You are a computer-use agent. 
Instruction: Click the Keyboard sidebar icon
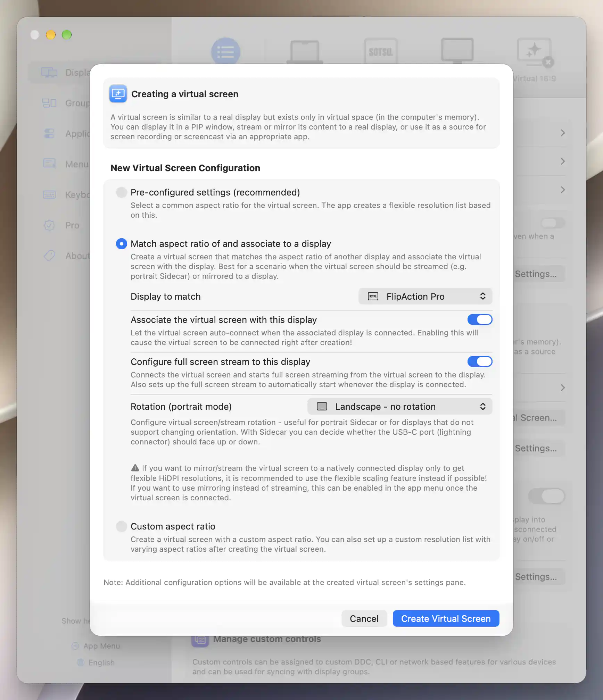[49, 195]
